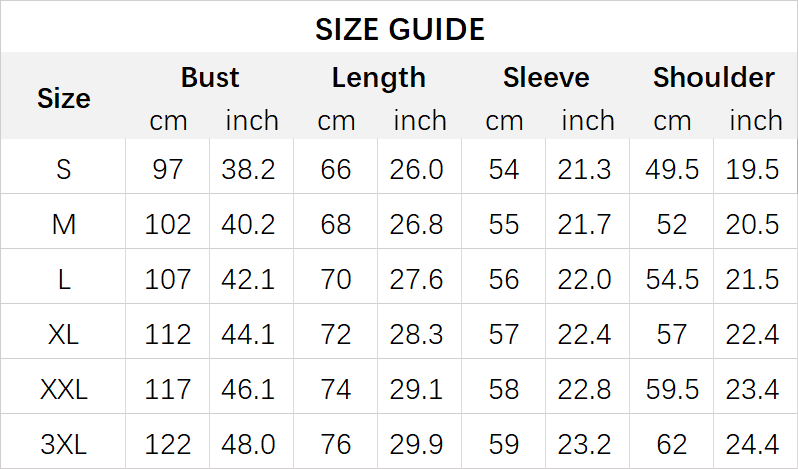
Task: Select the S size row label
Action: coord(64,169)
